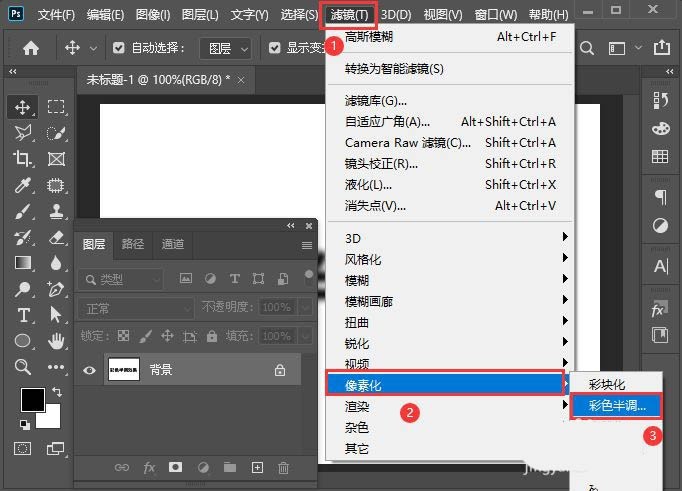Click 转换为智能滤镜(S) entry

[x=394, y=69]
